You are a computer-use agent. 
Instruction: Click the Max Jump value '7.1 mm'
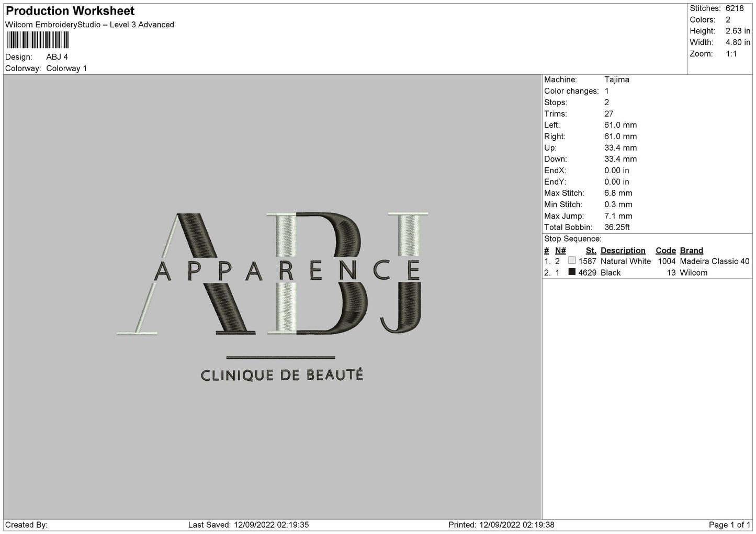point(618,216)
